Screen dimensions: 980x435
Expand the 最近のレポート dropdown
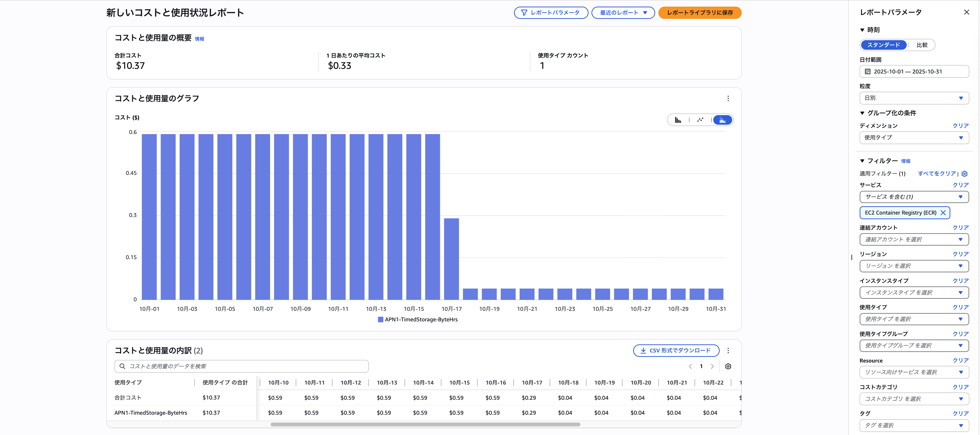(623, 12)
